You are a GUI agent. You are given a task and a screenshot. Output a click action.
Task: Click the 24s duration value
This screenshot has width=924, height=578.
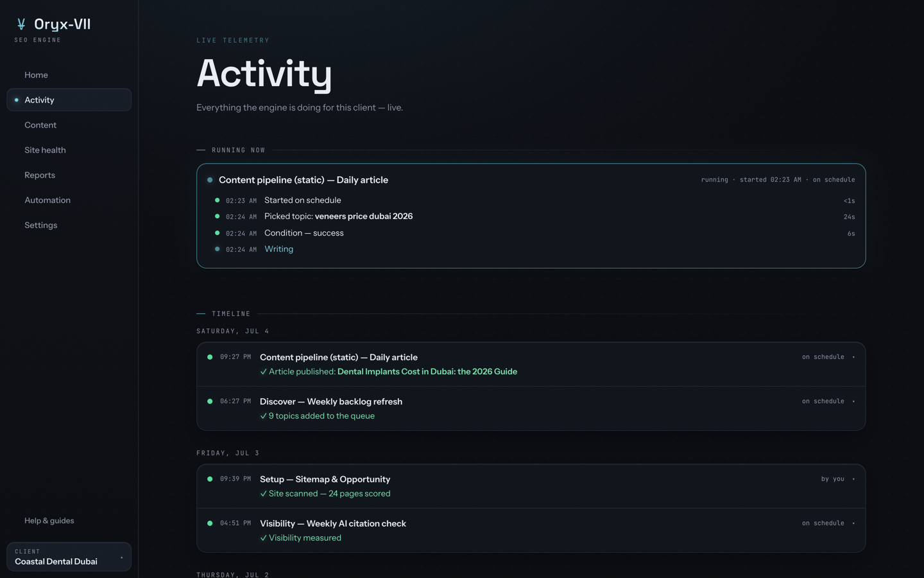pyautogui.click(x=849, y=217)
